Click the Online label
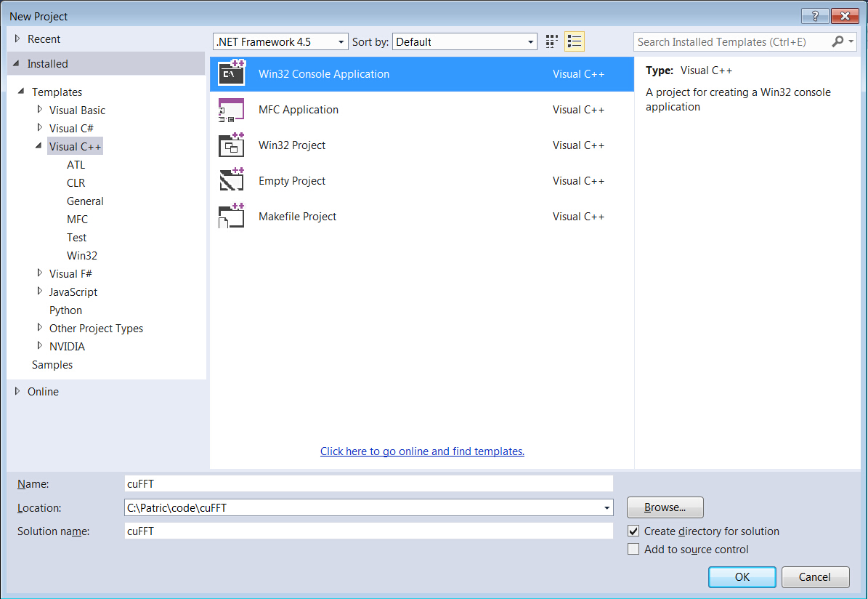Image resolution: width=868 pixels, height=599 pixels. [43, 391]
